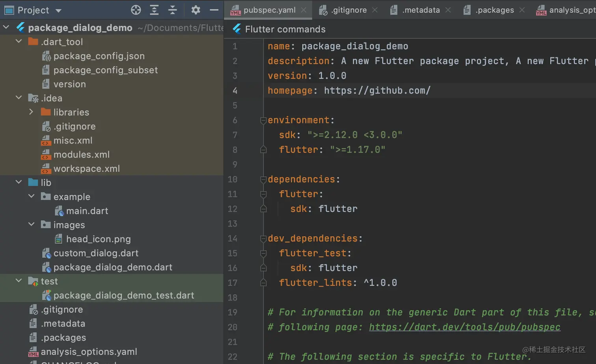Click the version: 1.0.0 line

pos(307,76)
